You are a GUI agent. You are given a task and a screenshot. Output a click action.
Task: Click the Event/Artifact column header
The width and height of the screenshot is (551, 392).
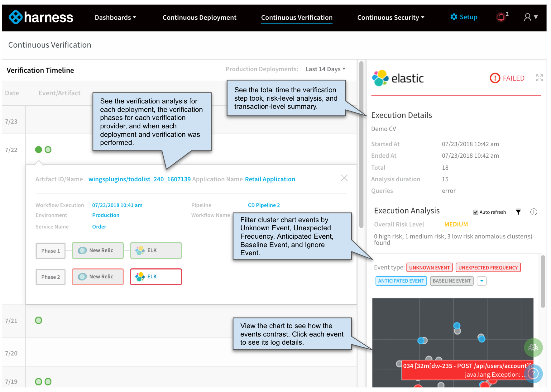[x=59, y=93]
